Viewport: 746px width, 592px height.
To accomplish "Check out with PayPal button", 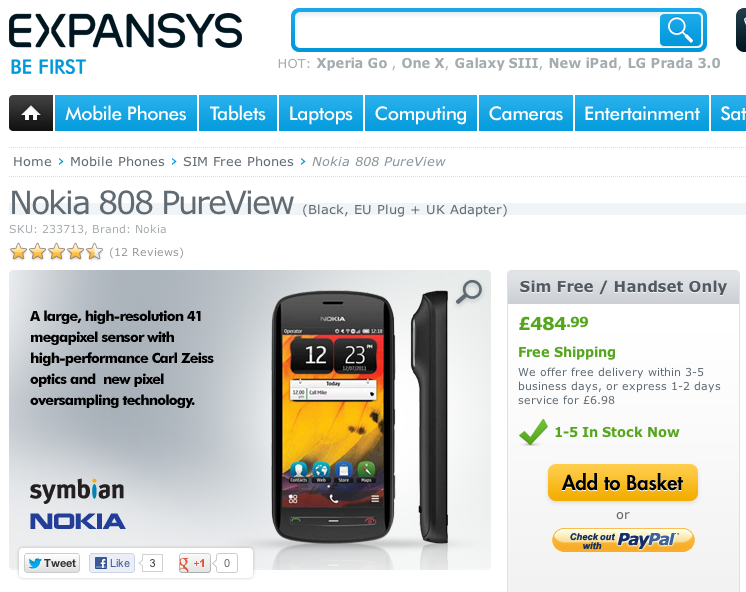I will [623, 540].
